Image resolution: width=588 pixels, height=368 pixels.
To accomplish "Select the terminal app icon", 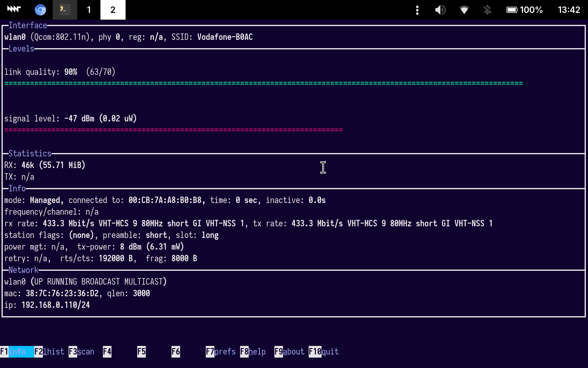I will tap(65, 10).
